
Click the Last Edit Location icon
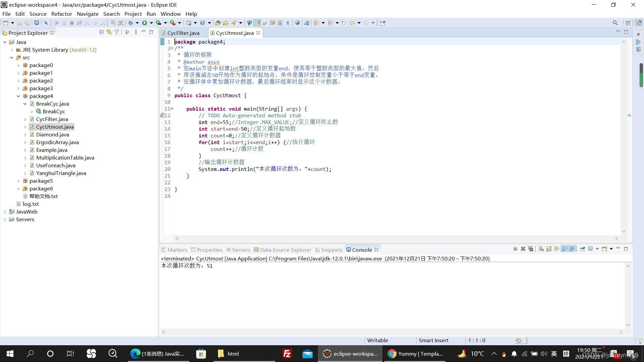[x=344, y=23]
